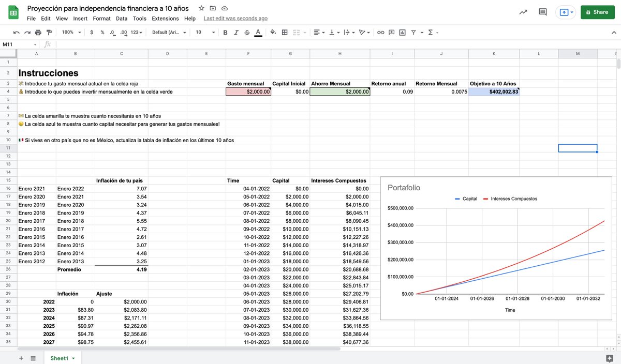
Task: Click the cloud document status icon
Action: [225, 8]
